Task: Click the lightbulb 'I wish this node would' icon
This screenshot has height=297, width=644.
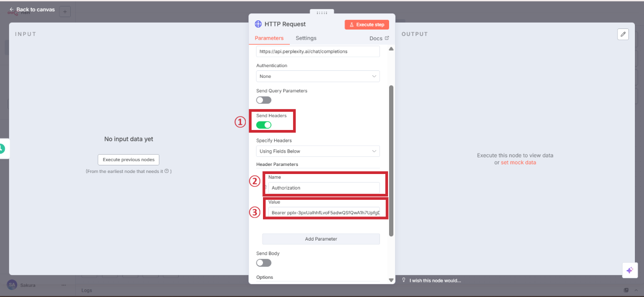Action: click(404, 280)
